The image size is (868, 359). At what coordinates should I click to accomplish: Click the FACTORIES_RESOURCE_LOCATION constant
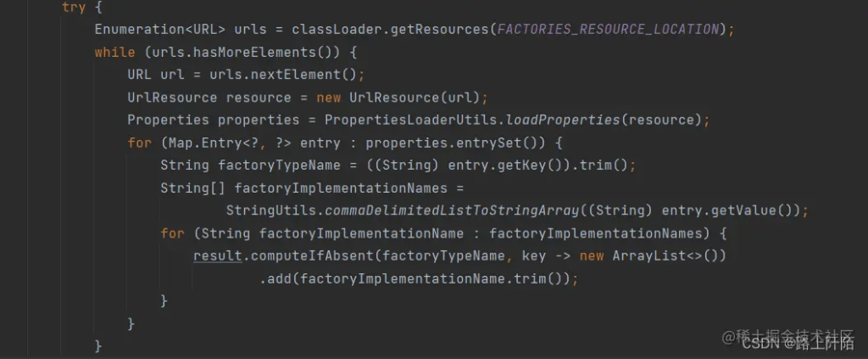[x=608, y=29]
